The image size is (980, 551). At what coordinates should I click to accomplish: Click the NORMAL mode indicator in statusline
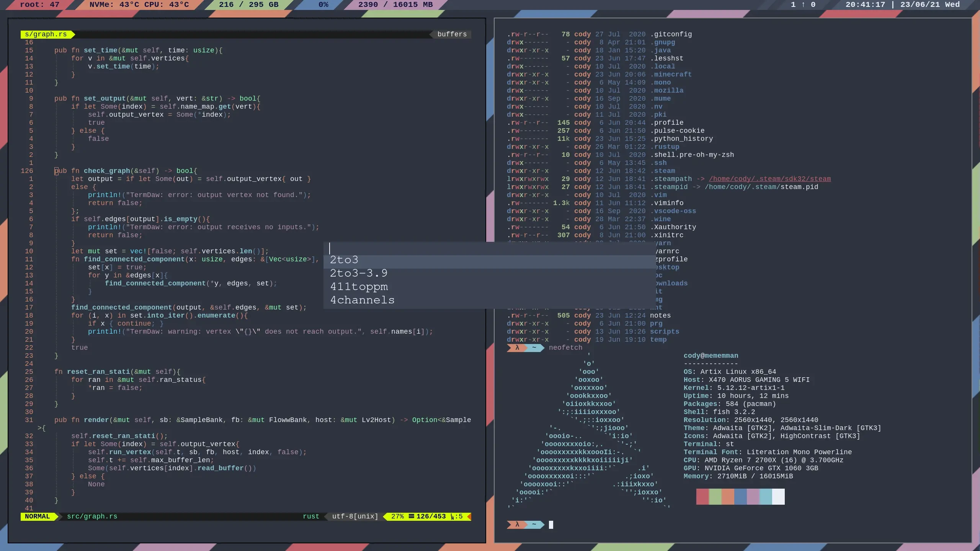(37, 517)
